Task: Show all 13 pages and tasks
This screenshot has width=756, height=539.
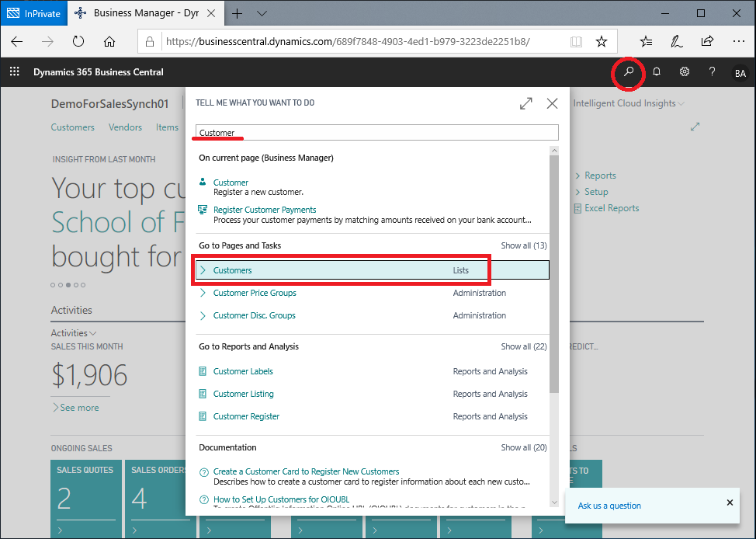Action: pos(524,245)
